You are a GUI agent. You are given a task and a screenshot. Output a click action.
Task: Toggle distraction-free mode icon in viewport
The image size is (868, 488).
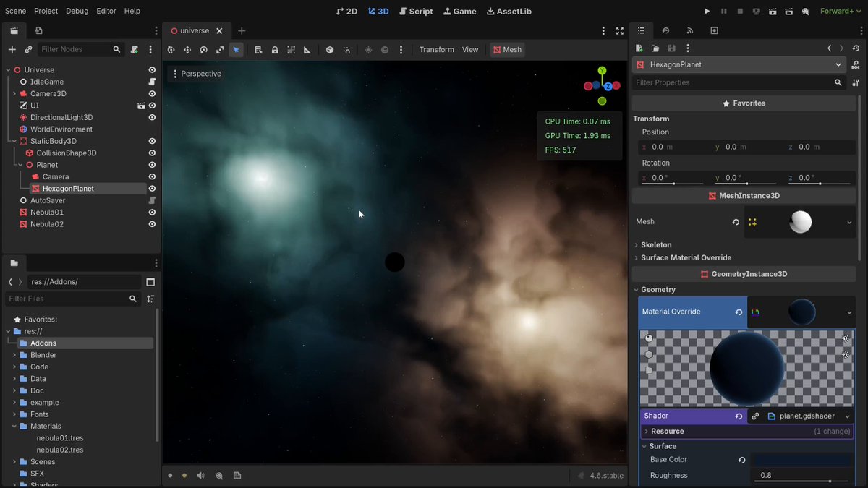620,31
